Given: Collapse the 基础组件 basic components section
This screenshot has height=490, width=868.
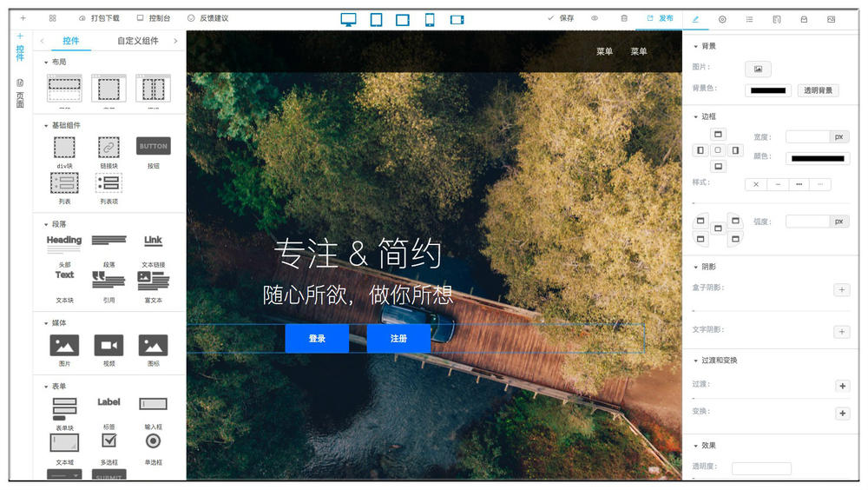Looking at the screenshot, I should click(x=62, y=125).
